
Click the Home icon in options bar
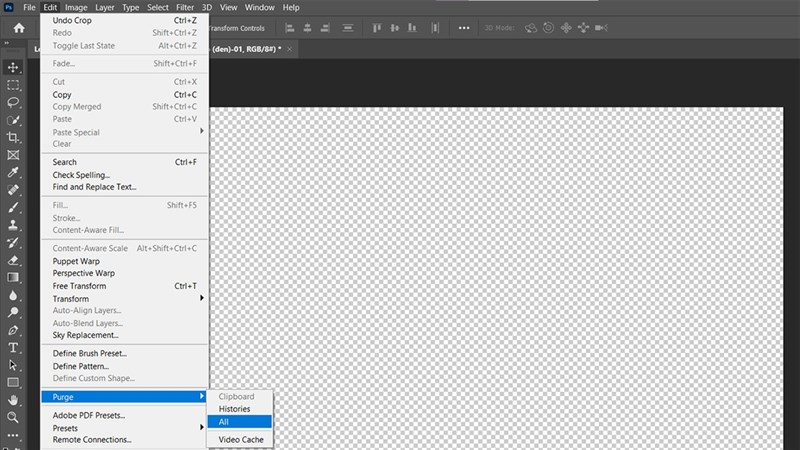tap(18, 28)
